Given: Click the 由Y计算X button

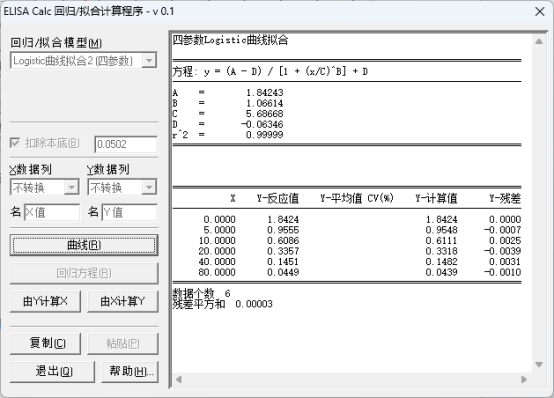Looking at the screenshot, I should [x=45, y=302].
